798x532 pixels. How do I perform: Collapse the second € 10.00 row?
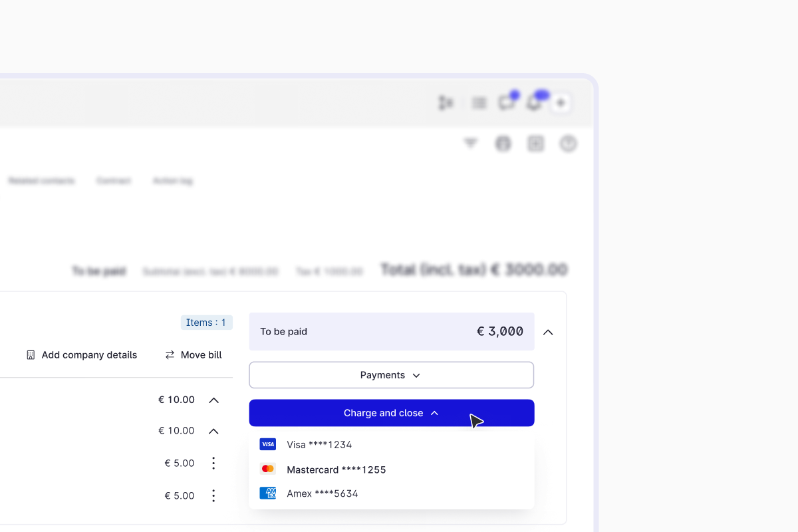[213, 431]
